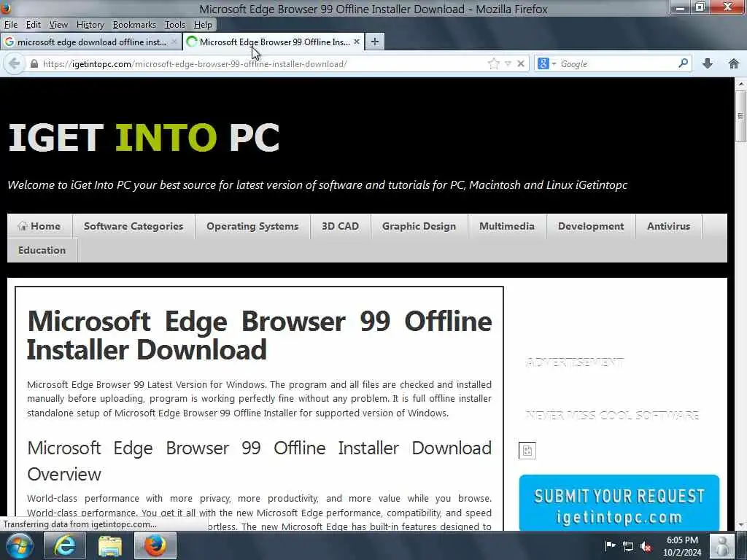Open the search engine selector dropdown
Screen dimensions: 747x560
[546, 63]
